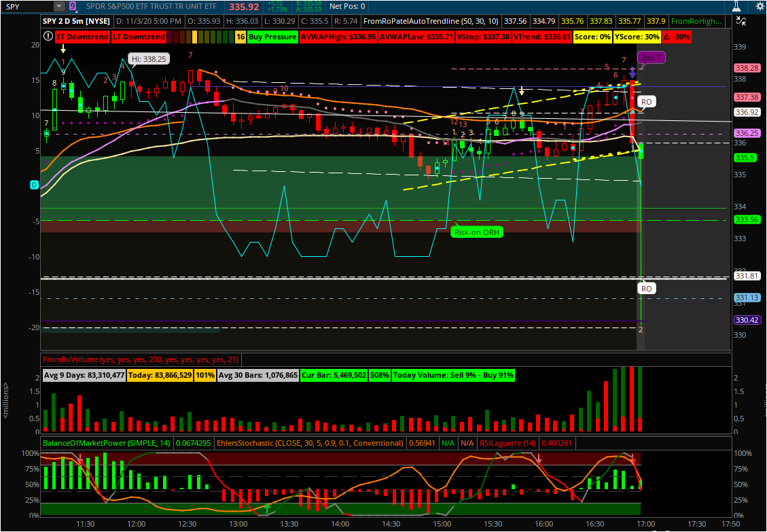Click the EhlersStochastic study title
767x532 pixels.
310,443
